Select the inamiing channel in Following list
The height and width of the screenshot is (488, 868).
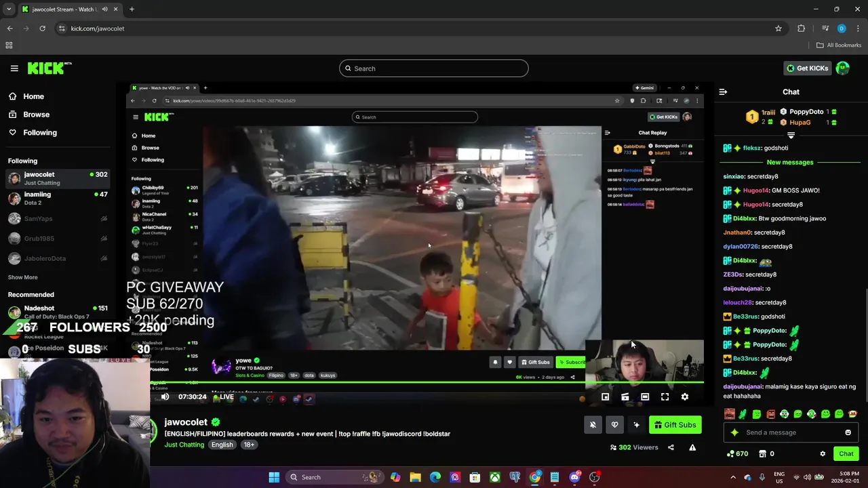click(58, 198)
